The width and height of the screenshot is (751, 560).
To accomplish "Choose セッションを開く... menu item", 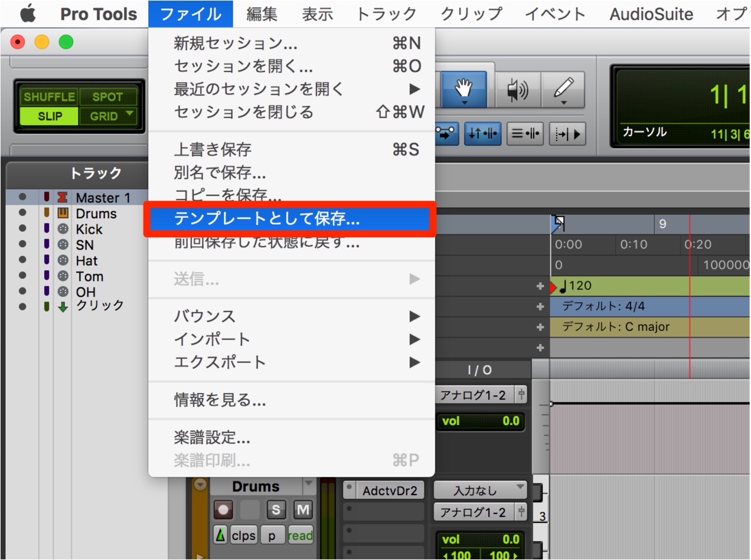I will [292, 66].
